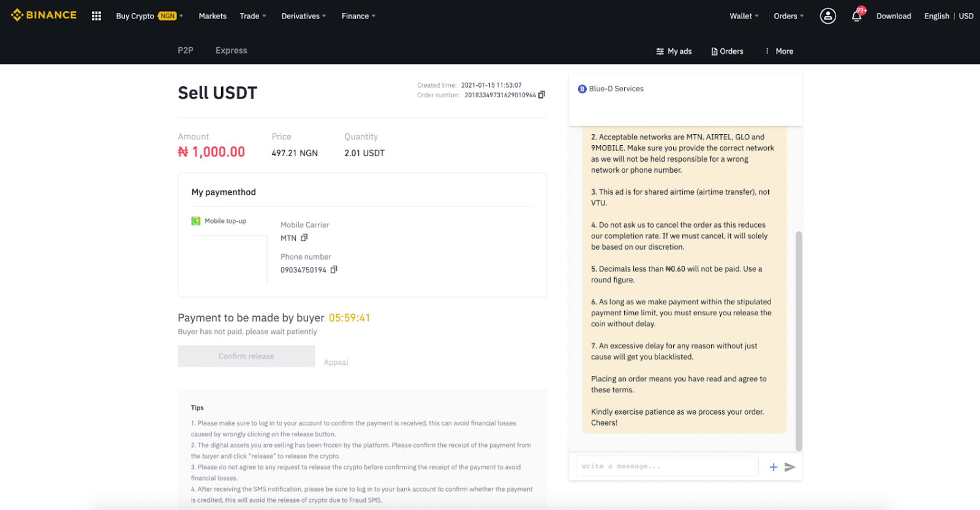
Task: Select the Sell USDT heading
Action: pos(217,93)
